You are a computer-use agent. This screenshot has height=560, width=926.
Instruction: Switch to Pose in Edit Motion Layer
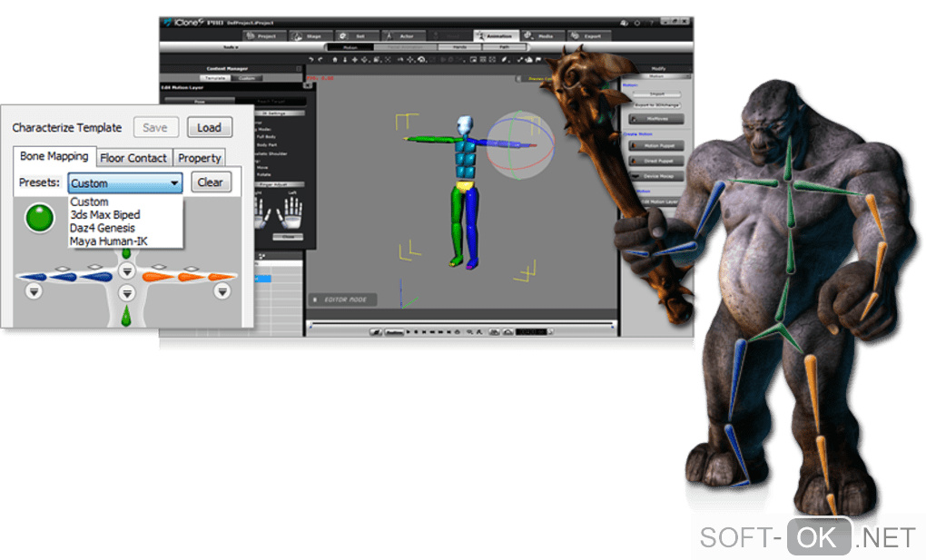pyautogui.click(x=200, y=102)
